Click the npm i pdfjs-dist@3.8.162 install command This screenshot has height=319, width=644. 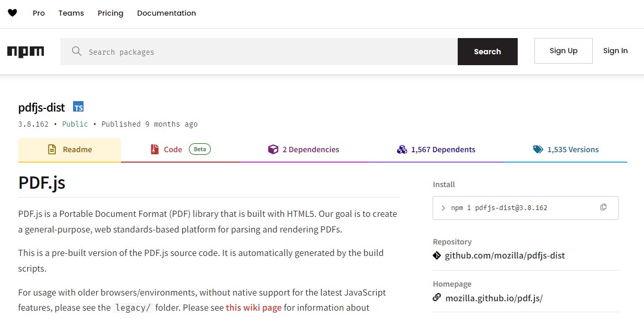(499, 208)
